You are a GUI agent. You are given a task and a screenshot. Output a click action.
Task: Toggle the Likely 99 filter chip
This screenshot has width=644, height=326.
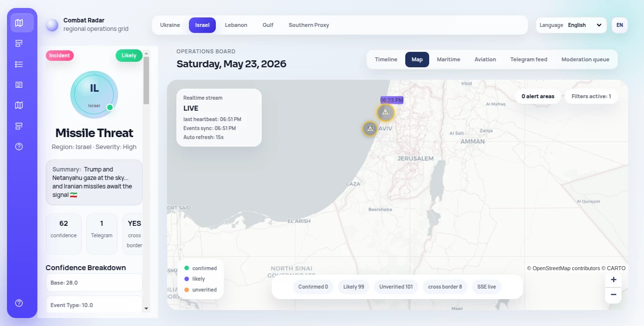coord(354,287)
